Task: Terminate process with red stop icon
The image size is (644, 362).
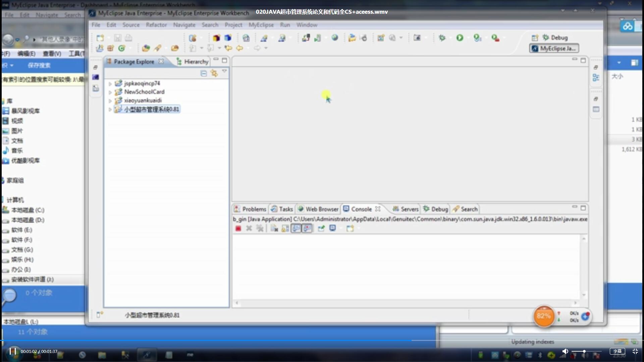Action: (x=238, y=229)
